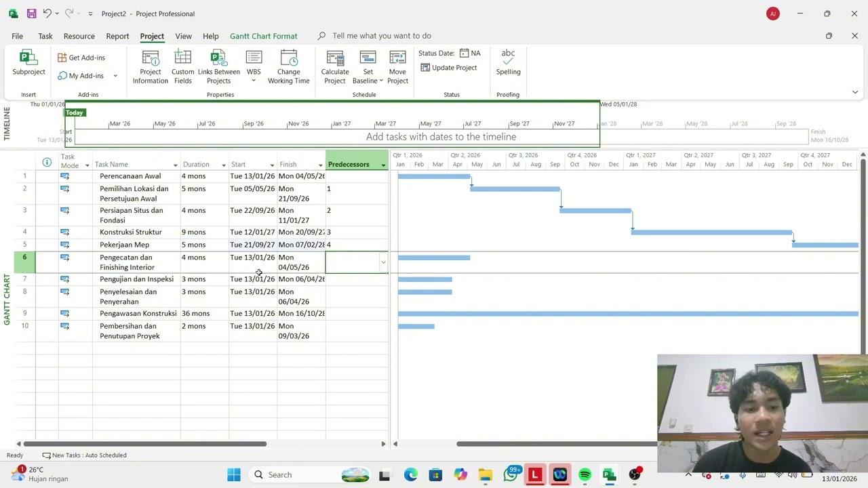Insert a Subproject
Viewport: 868px width, 488px height.
coord(28,63)
